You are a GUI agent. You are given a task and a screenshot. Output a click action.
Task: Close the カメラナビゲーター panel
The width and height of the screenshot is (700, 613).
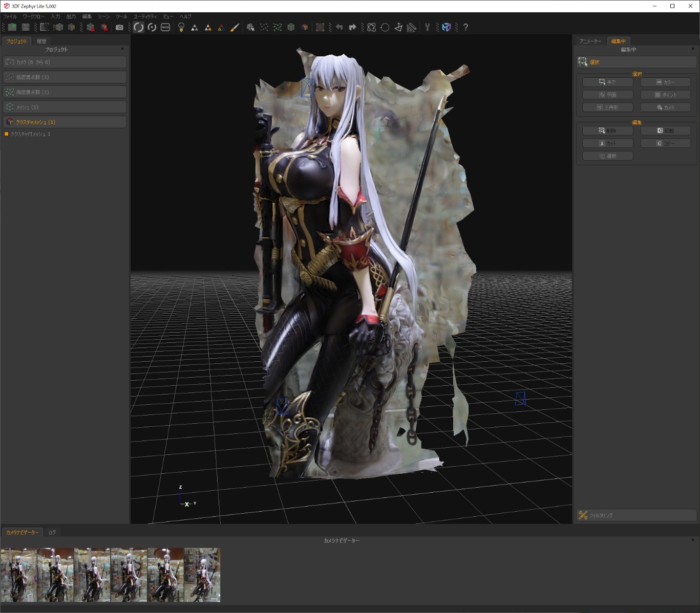pos(693,540)
